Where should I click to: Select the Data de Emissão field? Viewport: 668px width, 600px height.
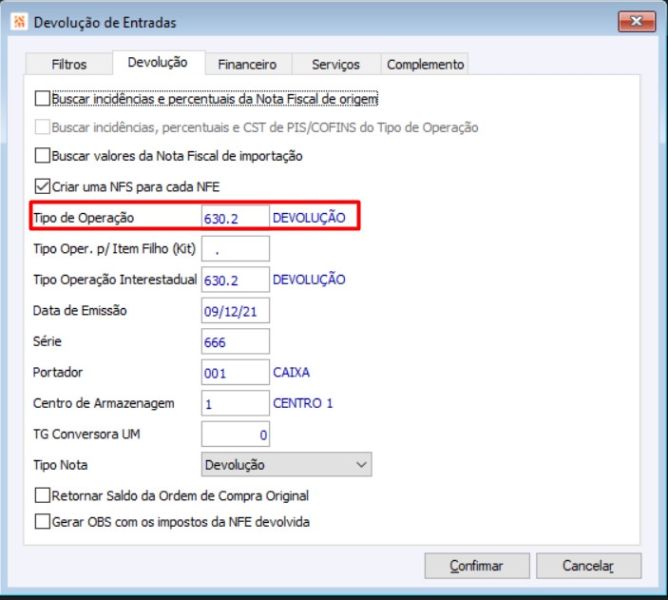[x=235, y=311]
